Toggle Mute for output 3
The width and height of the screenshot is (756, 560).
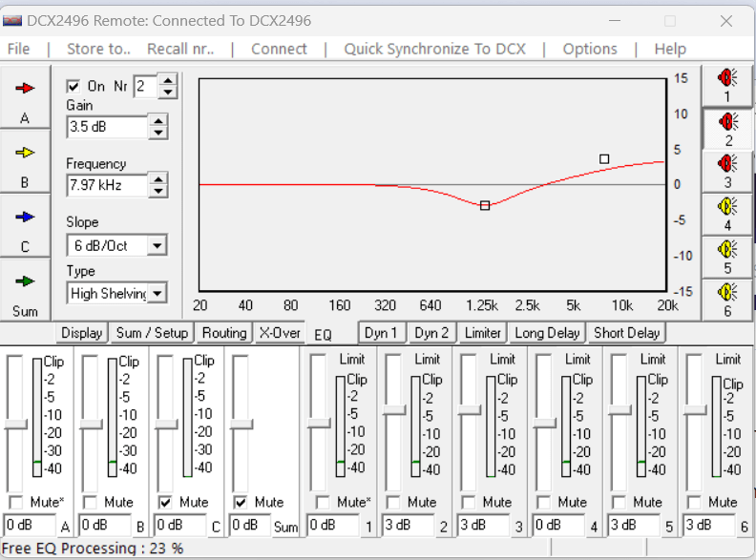[469, 503]
